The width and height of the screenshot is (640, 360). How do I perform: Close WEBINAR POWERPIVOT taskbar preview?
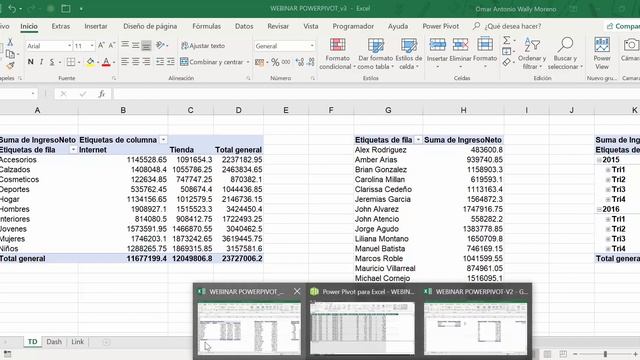[x=297, y=291]
